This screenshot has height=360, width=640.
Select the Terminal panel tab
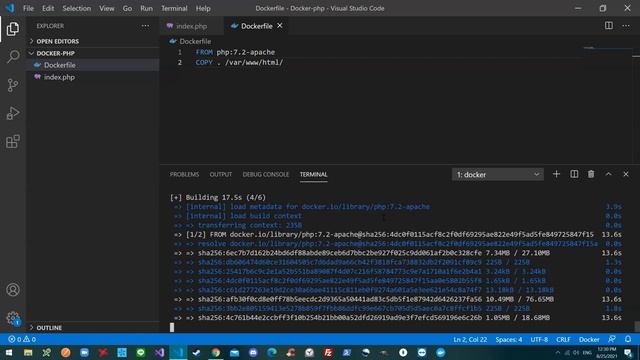click(x=313, y=174)
